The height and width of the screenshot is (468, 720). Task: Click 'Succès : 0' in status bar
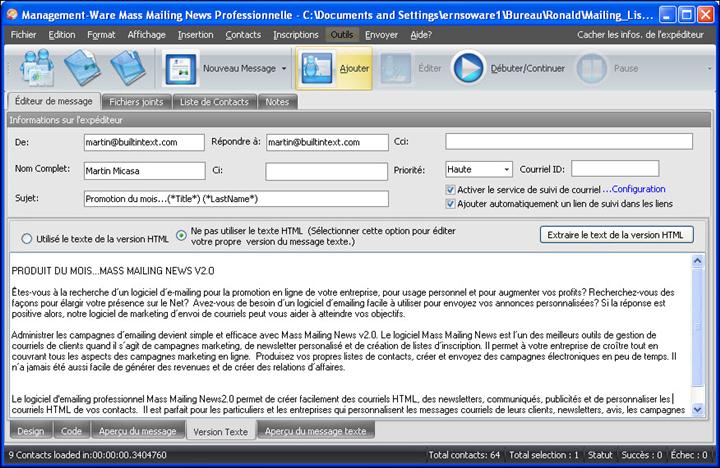point(641,455)
